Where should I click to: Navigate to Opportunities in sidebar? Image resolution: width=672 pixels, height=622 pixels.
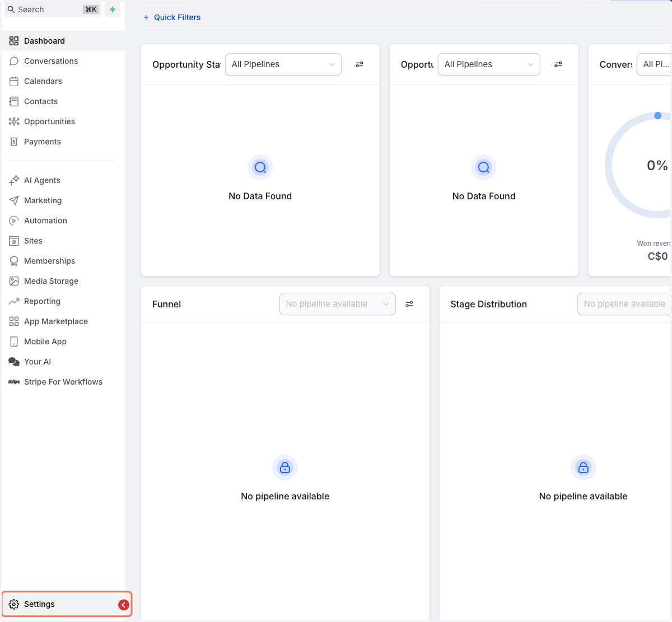(x=63, y=121)
